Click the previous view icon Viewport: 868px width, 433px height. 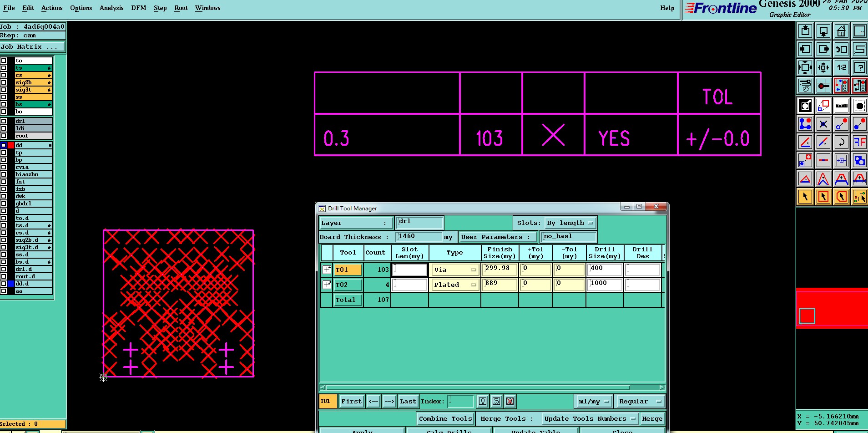[x=842, y=49]
